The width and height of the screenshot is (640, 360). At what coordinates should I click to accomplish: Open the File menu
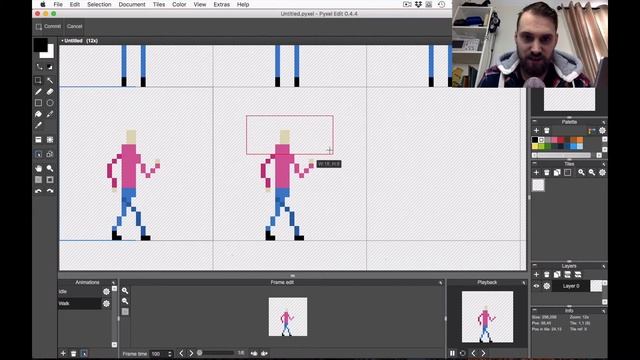tap(58, 4)
